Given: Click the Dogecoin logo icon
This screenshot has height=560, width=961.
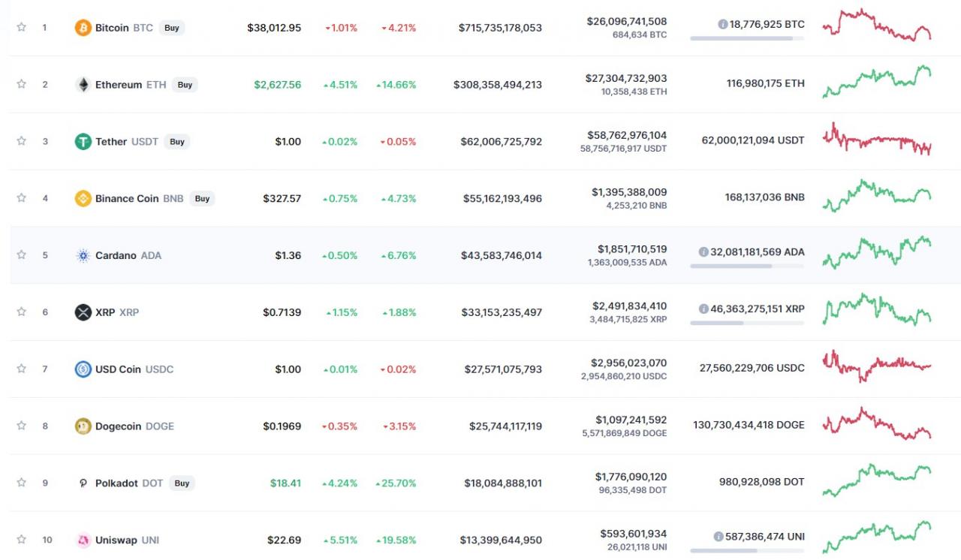Looking at the screenshot, I should [83, 426].
